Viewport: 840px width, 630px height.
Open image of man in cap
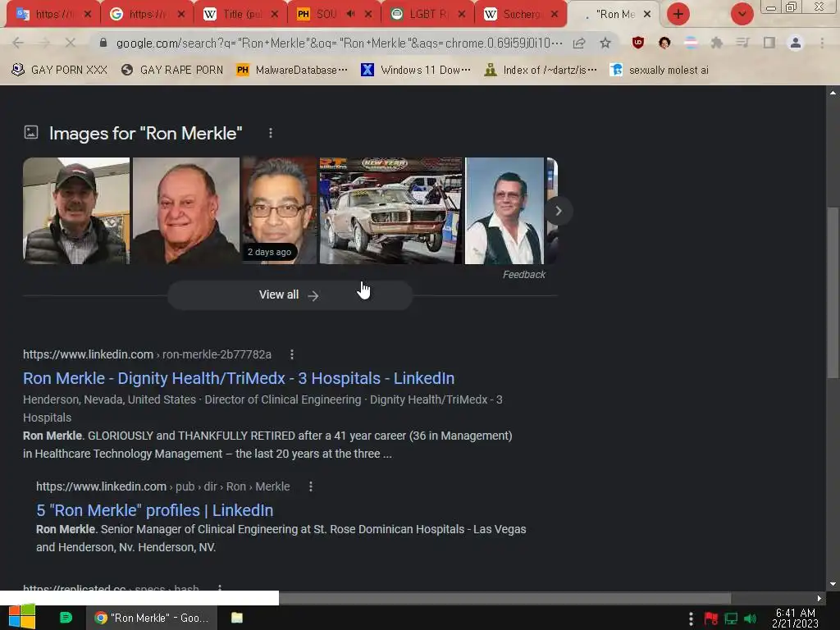pos(76,211)
